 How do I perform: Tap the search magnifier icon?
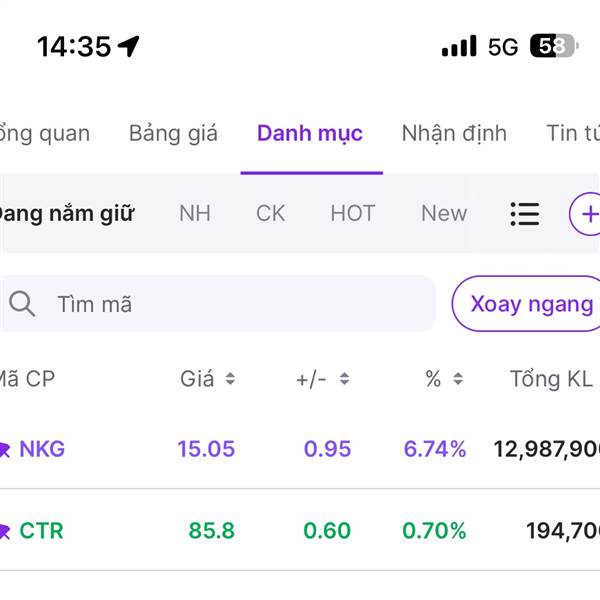click(22, 304)
